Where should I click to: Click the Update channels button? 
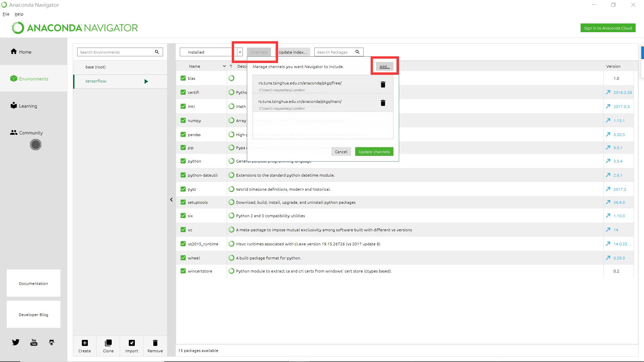[374, 152]
